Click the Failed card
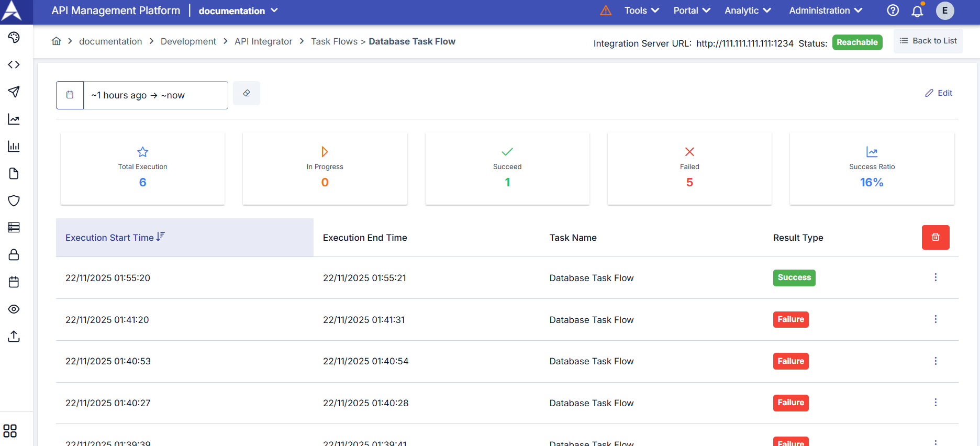Screen dimensions: 980x446 [689, 168]
